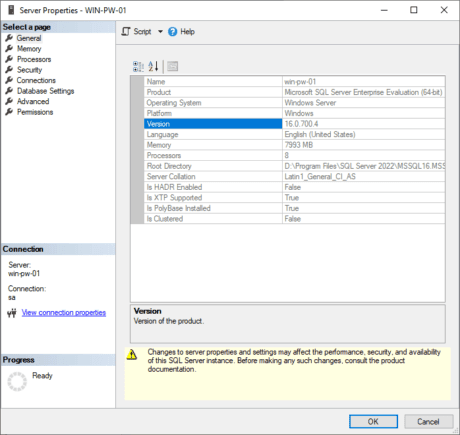Select the Root Directory value field

[364, 166]
